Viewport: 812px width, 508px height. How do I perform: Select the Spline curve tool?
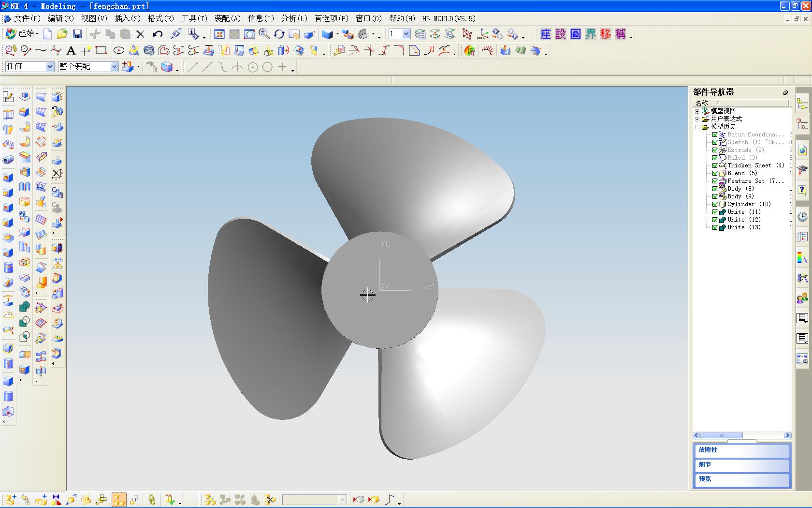41,50
